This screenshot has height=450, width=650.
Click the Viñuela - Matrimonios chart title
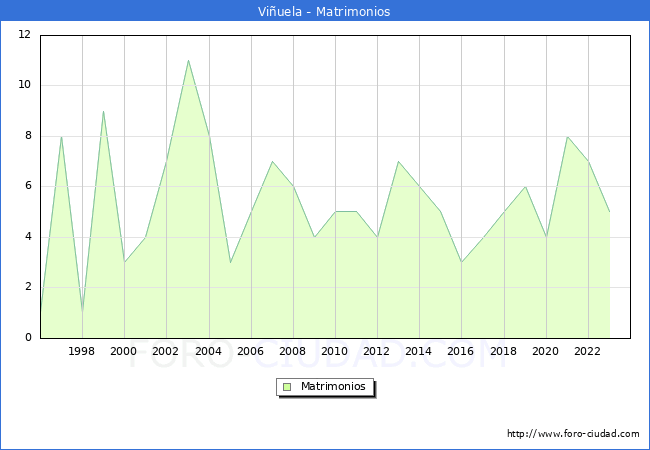(x=324, y=12)
